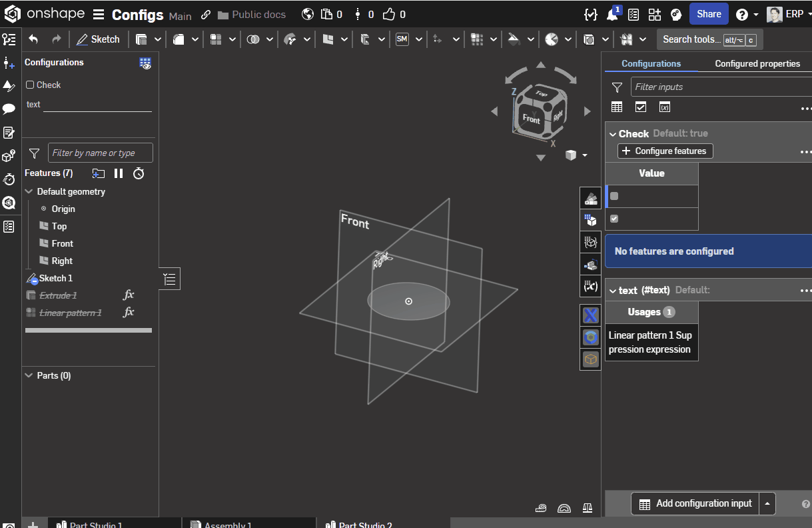The image size is (812, 528).
Task: Click the Share button
Action: (709, 14)
